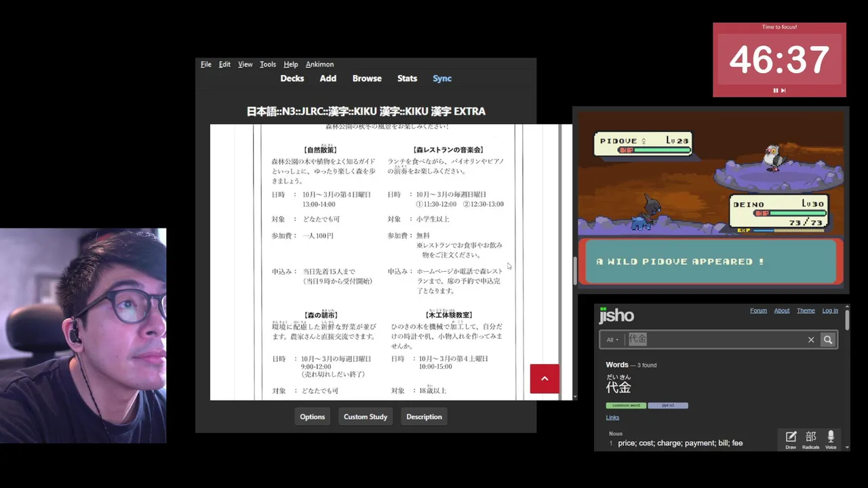Open the Jisho About link

[x=782, y=310]
